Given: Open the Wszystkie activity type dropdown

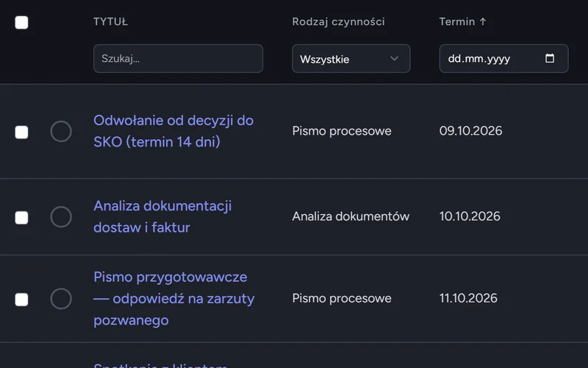Looking at the screenshot, I should [351, 59].
